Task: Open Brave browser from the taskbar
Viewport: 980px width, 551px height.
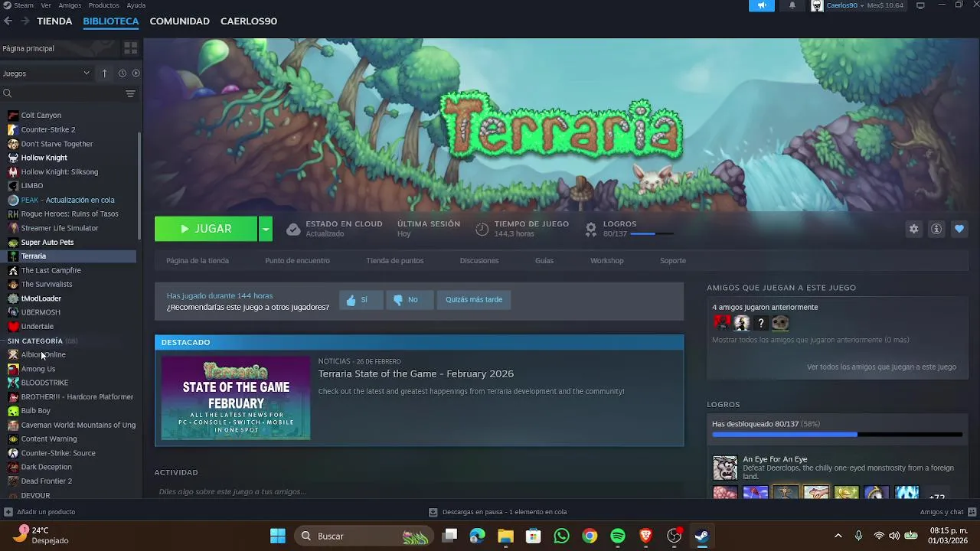Action: [645, 536]
